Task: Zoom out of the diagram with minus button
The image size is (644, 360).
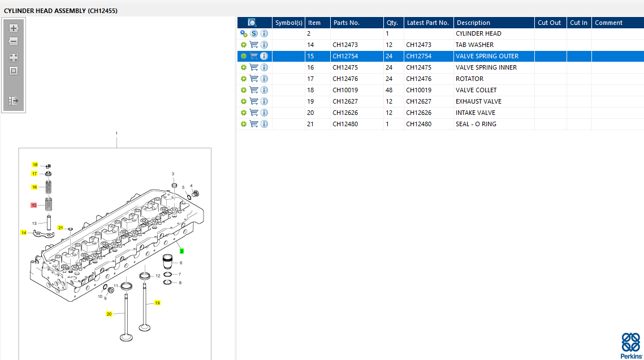Action: [x=14, y=41]
